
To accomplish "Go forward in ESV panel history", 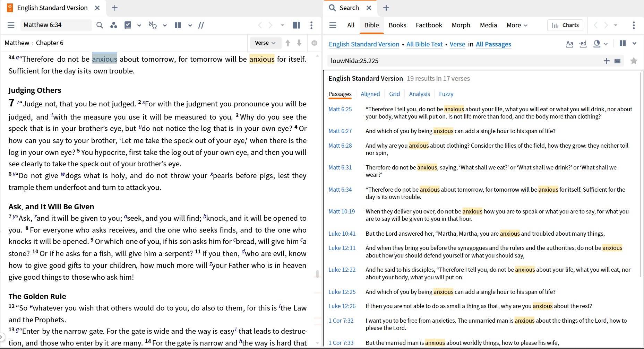I will click(271, 25).
